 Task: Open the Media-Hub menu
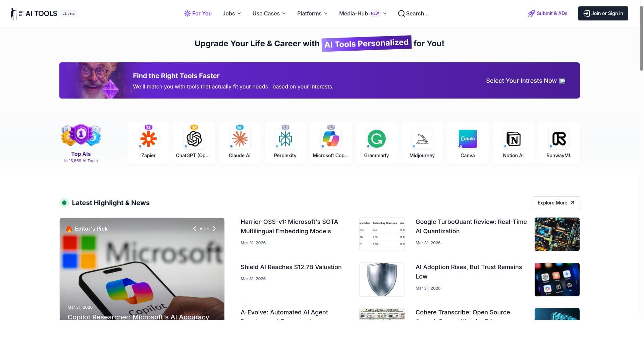pyautogui.click(x=363, y=13)
